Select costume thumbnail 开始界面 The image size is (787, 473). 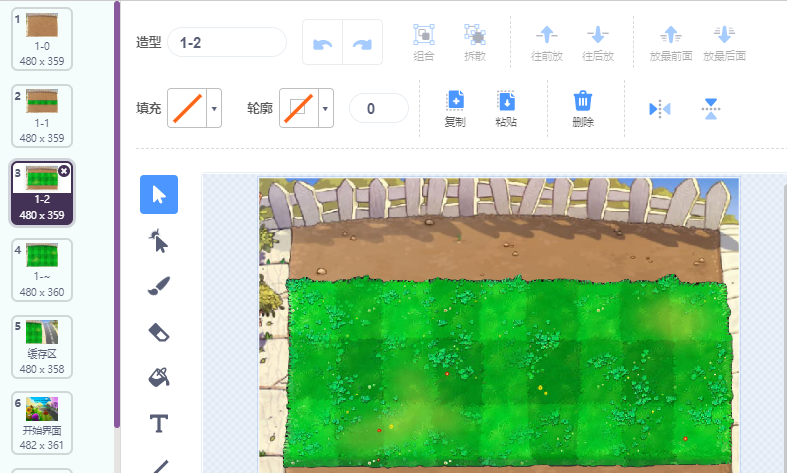click(42, 423)
